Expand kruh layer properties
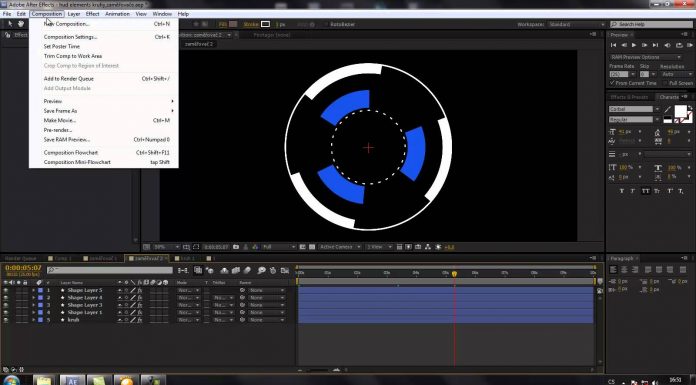 click(33, 320)
